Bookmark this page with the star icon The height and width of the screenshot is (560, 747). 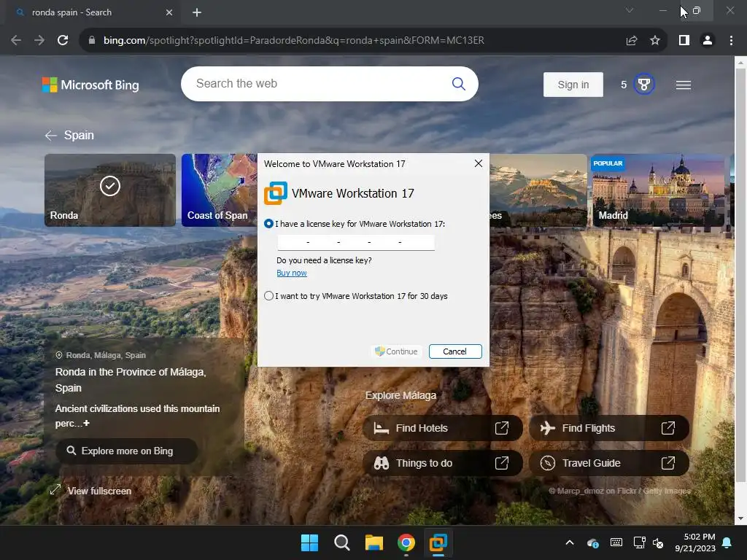point(655,41)
